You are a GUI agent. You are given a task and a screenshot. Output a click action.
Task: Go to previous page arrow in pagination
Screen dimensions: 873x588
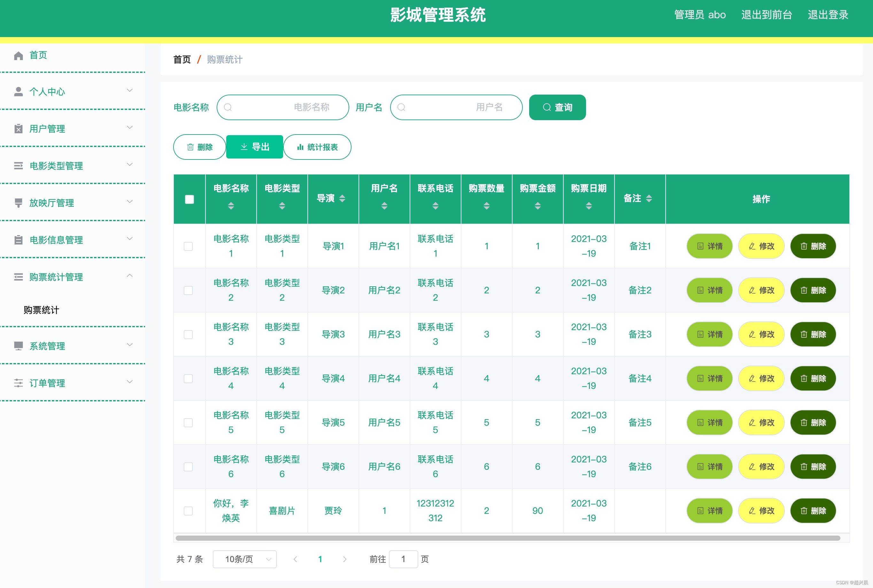pos(296,559)
